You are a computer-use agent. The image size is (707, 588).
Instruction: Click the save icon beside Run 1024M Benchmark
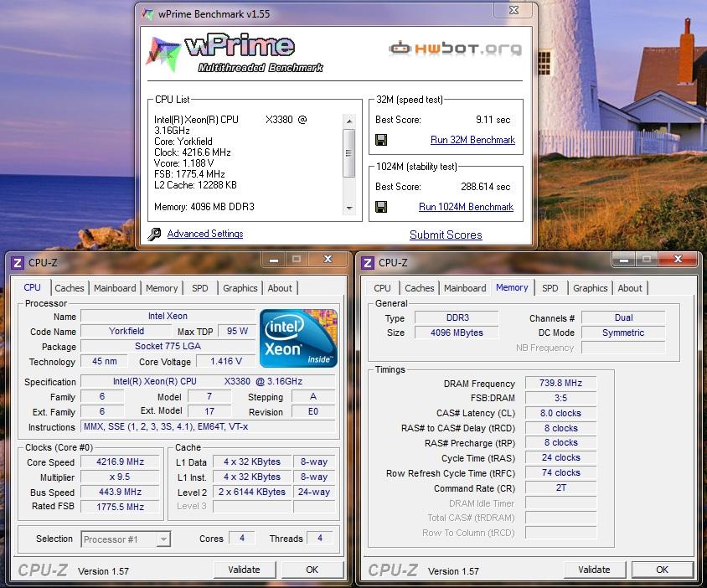coord(381,207)
